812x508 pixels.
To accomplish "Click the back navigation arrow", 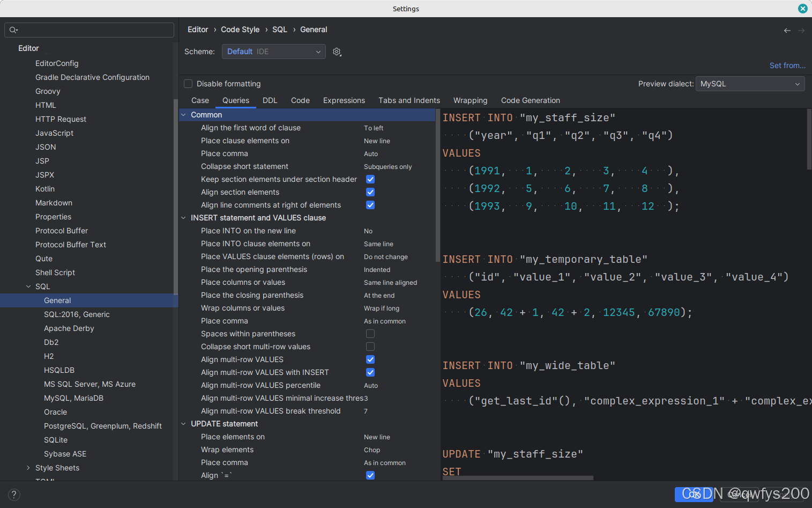I will pos(787,31).
